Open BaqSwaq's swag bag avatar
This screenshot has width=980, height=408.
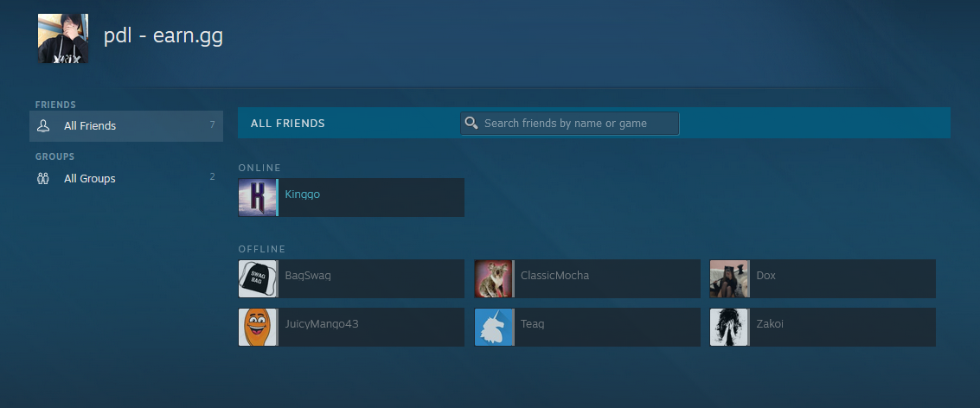click(258, 278)
